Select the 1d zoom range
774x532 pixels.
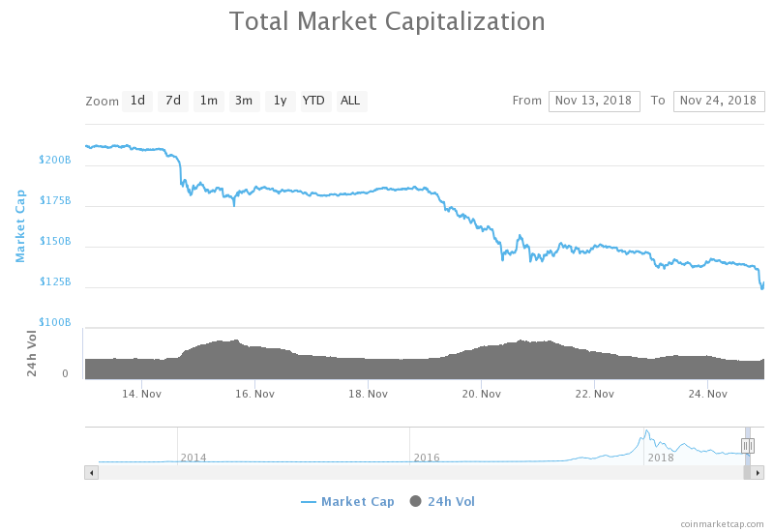point(137,101)
